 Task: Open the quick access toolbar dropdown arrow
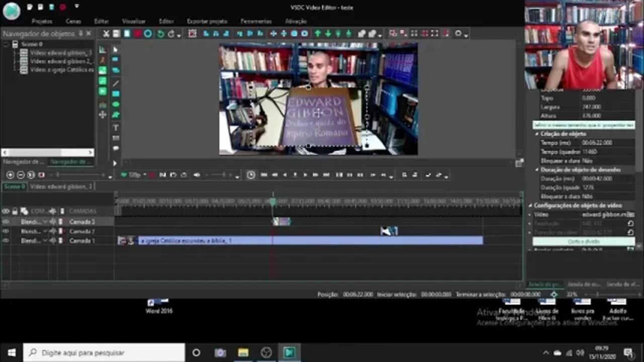coord(76,7)
